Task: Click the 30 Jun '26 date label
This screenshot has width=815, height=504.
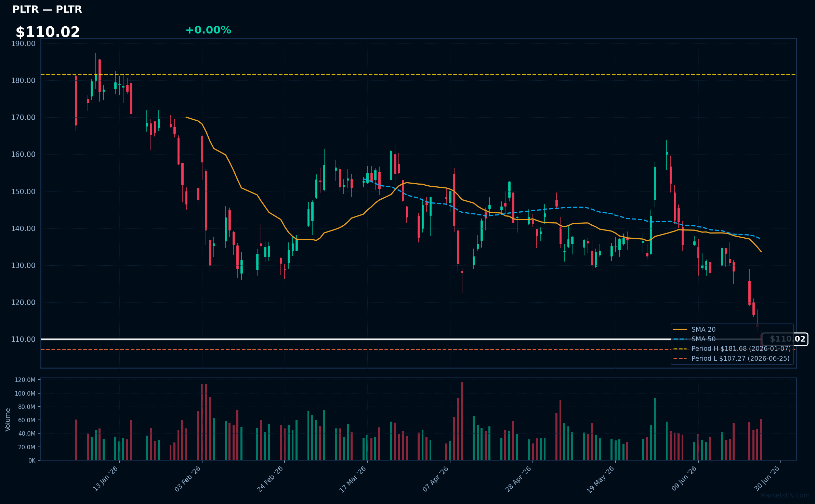Action: tap(767, 479)
